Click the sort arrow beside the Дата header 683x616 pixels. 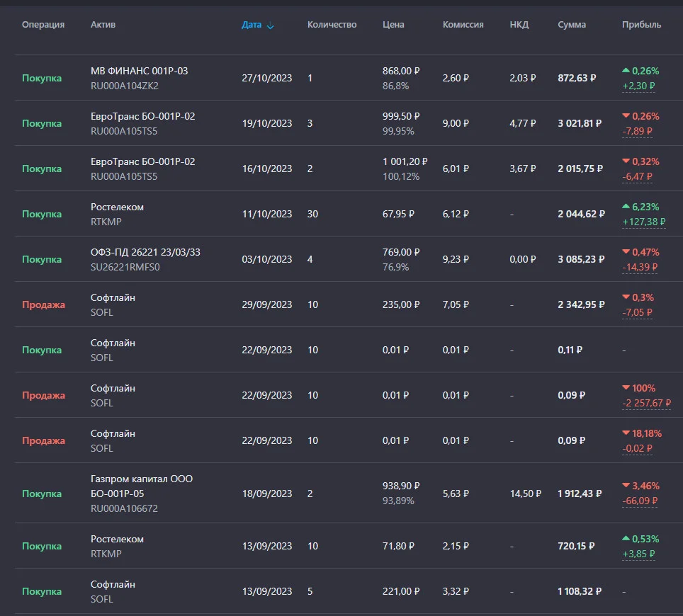(x=270, y=25)
